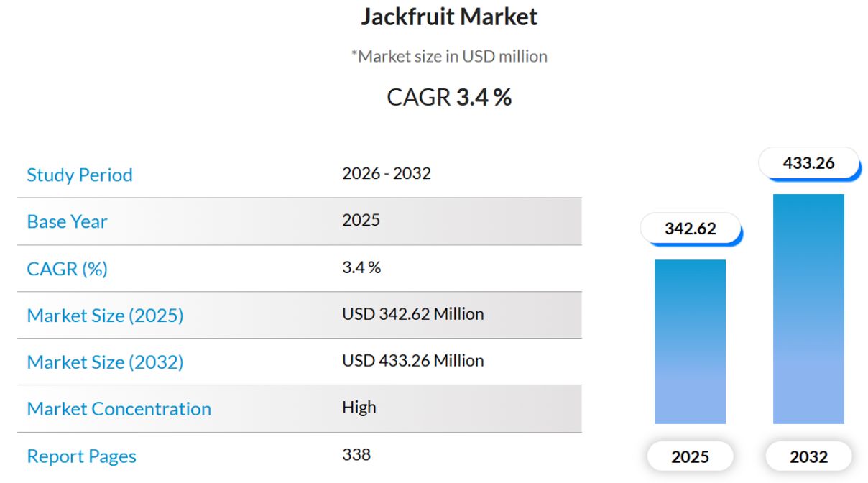Image resolution: width=868 pixels, height=483 pixels.
Task: Click the 2026 - 2032 study period value
Action: click(x=387, y=173)
